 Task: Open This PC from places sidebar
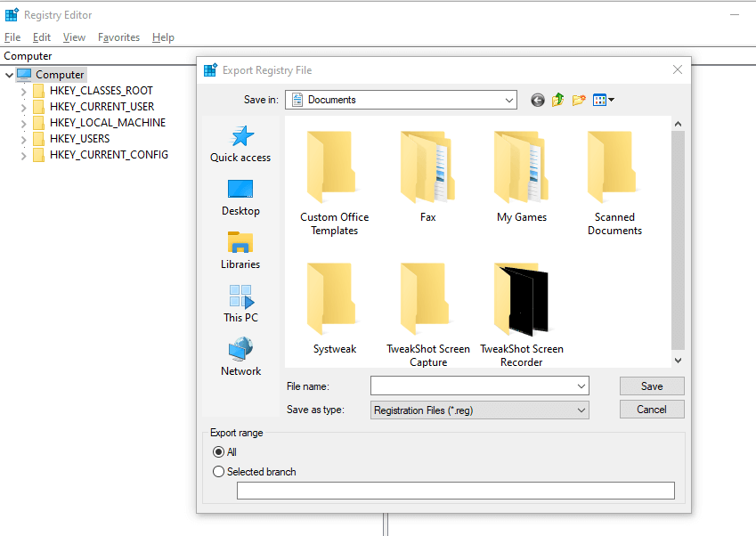coord(240,303)
